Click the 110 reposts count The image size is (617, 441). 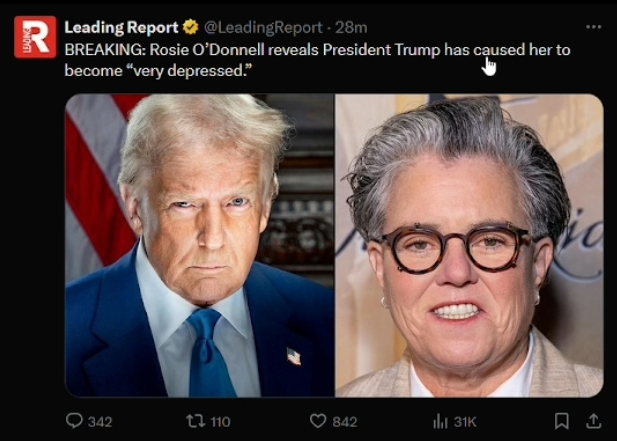coord(220,422)
